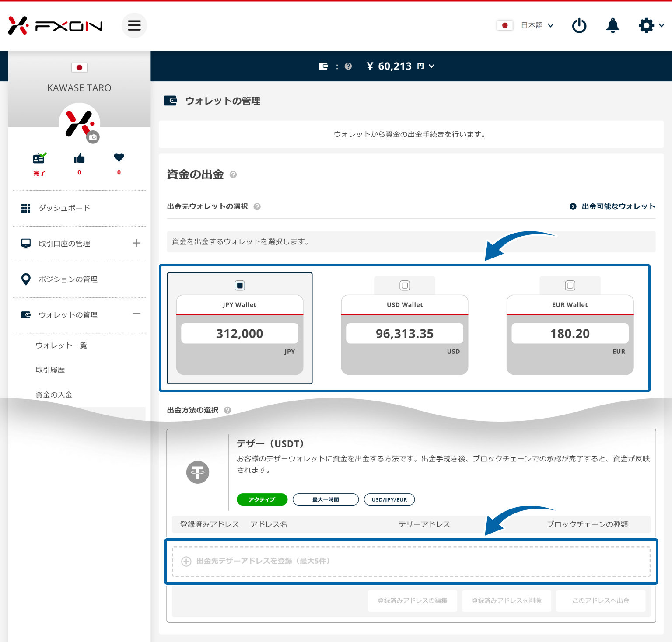672x642 pixels.
Task: Click the Tether USDT coin icon
Action: point(198,472)
